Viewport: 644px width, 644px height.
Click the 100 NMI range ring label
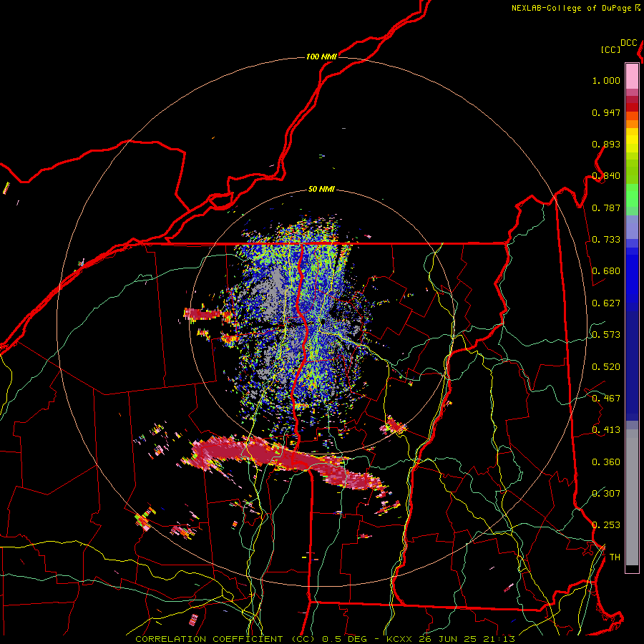(321, 57)
